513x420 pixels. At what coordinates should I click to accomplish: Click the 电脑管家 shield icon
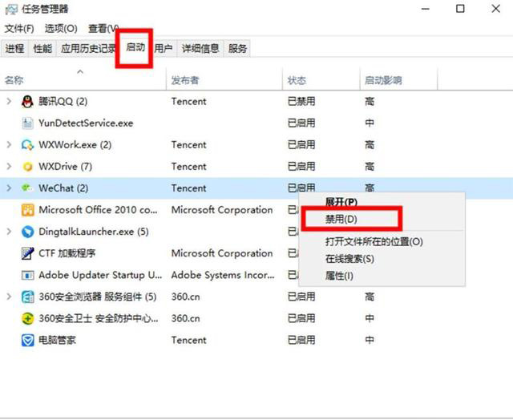27,340
